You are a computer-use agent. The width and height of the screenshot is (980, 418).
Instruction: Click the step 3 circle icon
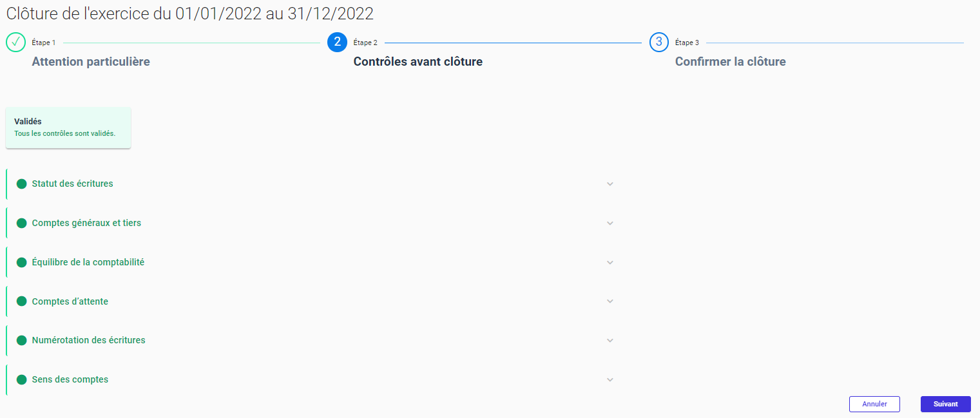(658, 42)
